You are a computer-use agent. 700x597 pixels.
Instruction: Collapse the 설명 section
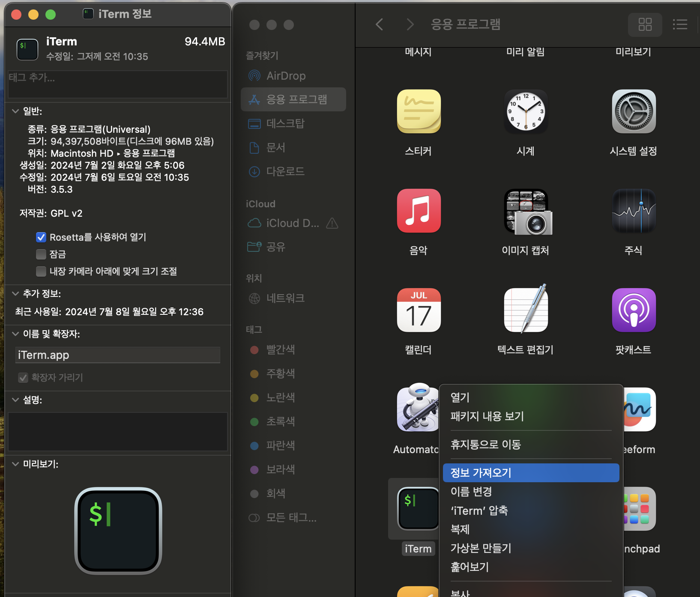click(15, 400)
